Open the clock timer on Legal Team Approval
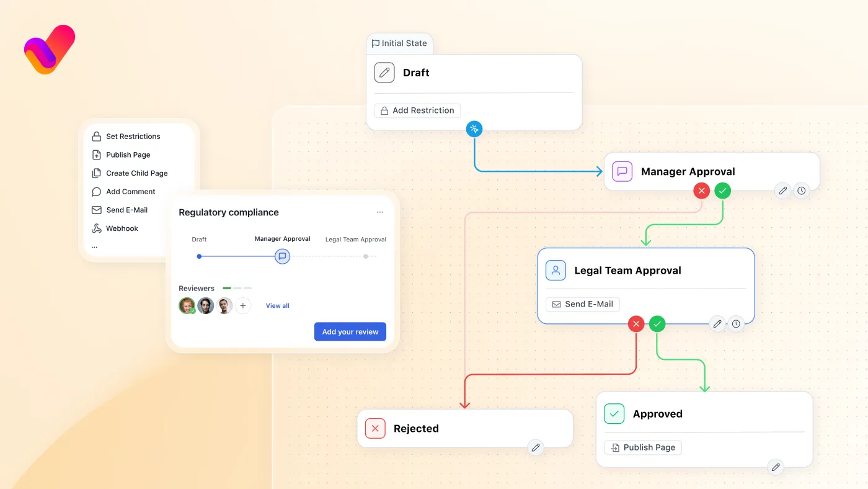Image resolution: width=868 pixels, height=489 pixels. (x=736, y=323)
